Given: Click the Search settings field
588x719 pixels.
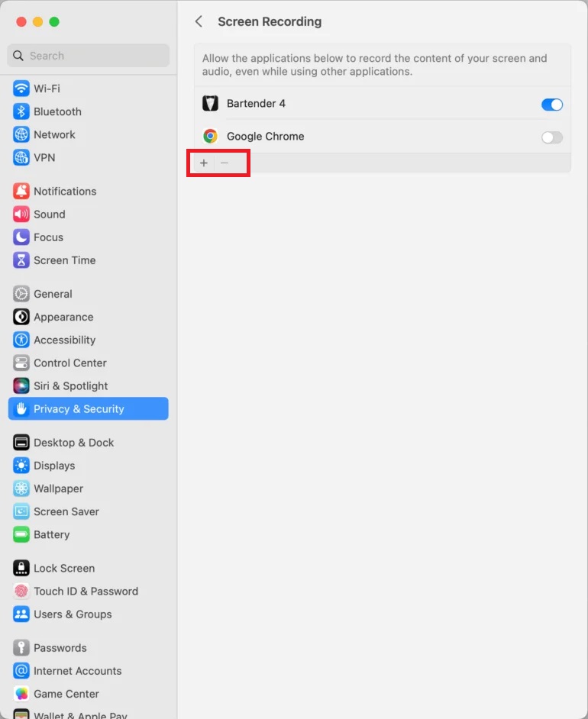Looking at the screenshot, I should pos(88,56).
